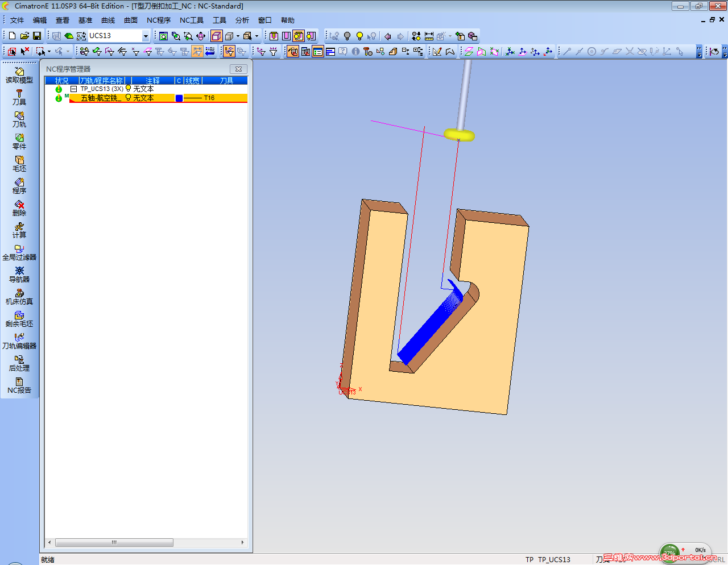Click the scroll right arrow in NC manager
This screenshot has height=565, width=728.
click(243, 542)
